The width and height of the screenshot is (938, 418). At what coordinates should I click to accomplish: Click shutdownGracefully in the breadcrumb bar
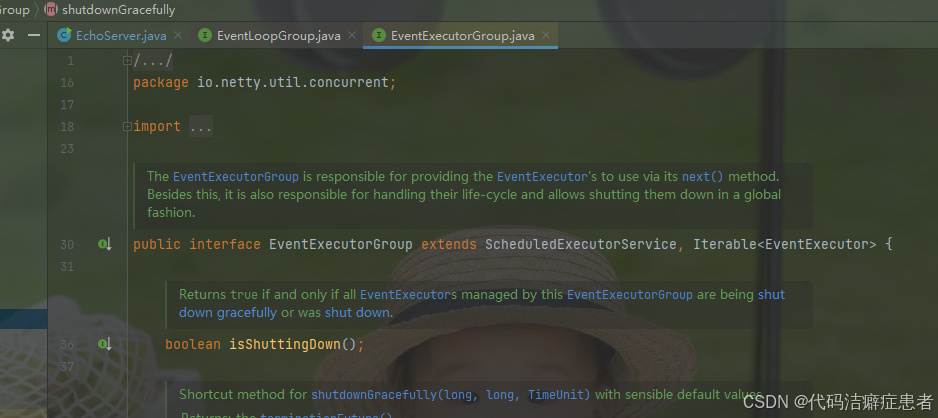click(x=118, y=10)
